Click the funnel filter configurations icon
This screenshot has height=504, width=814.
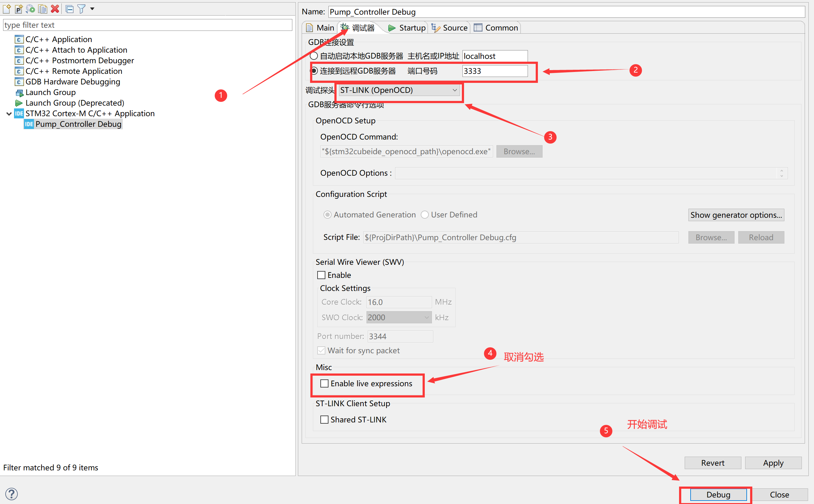pos(81,9)
